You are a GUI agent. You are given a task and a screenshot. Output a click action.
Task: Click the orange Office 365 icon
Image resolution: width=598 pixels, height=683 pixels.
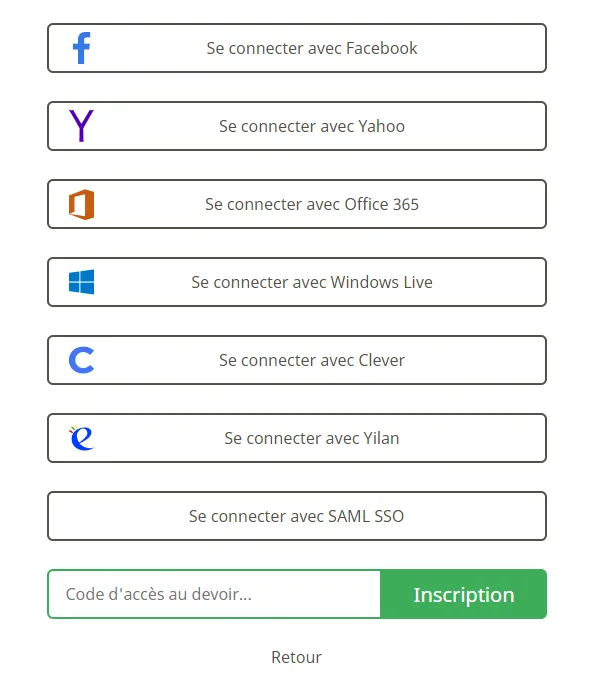coord(81,204)
